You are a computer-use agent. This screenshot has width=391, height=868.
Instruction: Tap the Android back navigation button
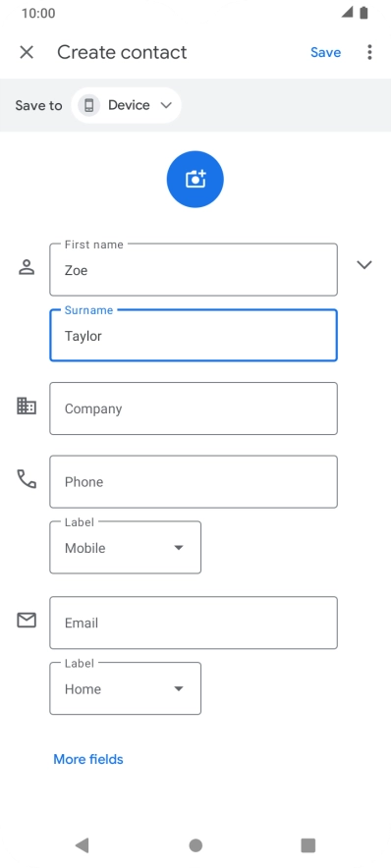pos(82,844)
